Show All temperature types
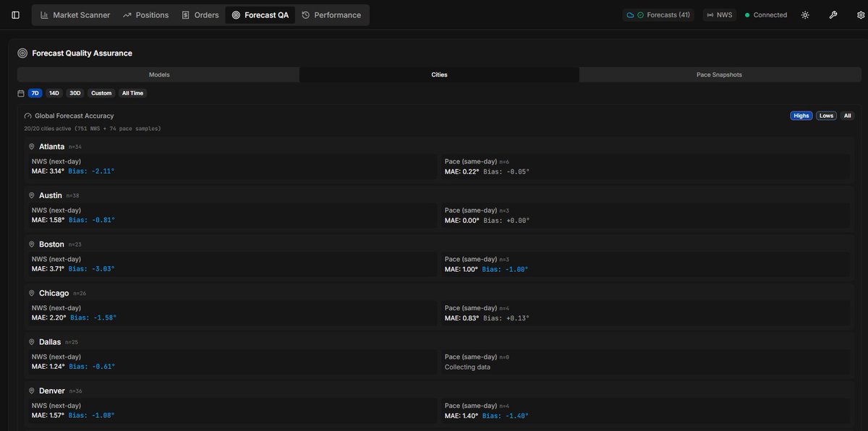868x431 pixels. (x=847, y=116)
